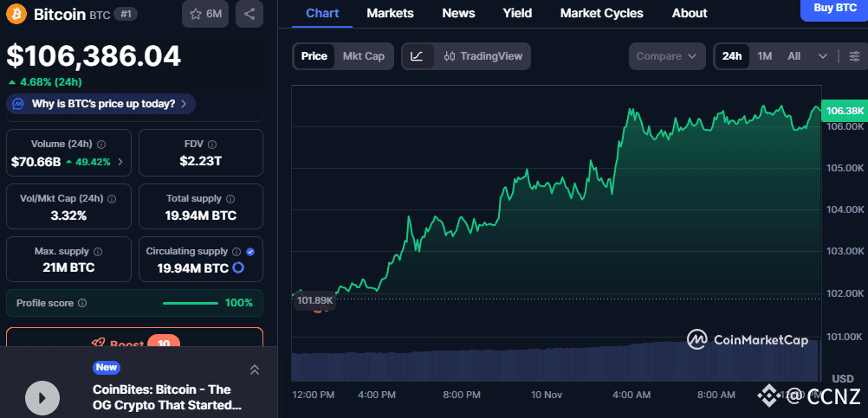The width and height of the screenshot is (868, 418).
Task: Select the line chart view icon
Action: [x=417, y=56]
